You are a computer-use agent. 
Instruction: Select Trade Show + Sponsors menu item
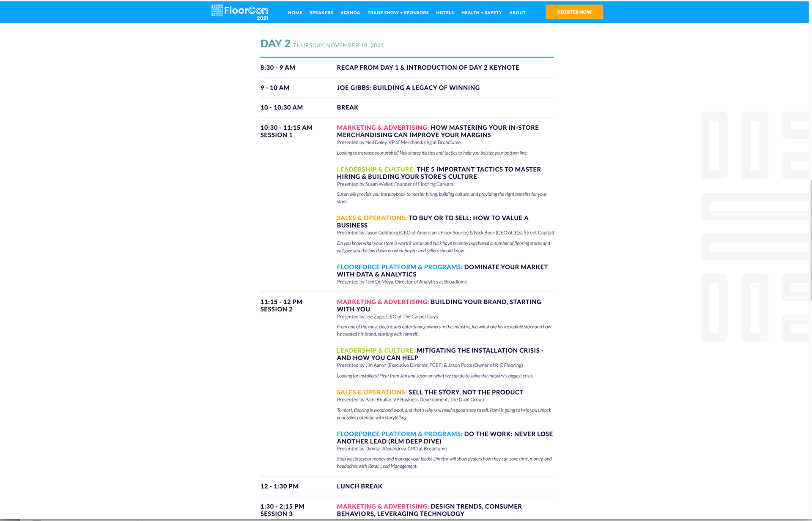click(x=398, y=13)
